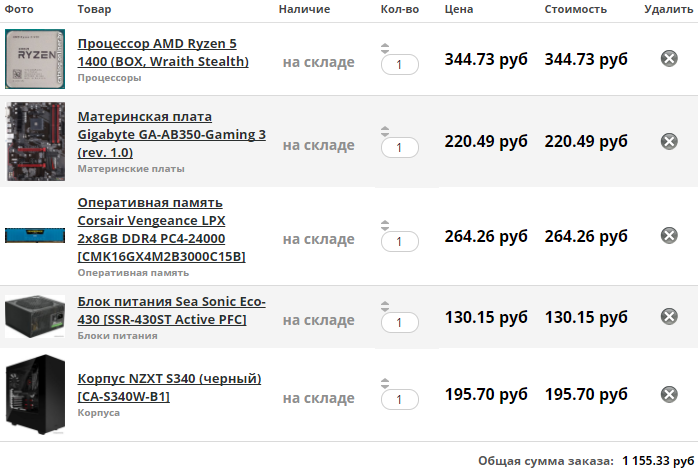Remove the NZXT S340 case from cart
This screenshot has height=471, width=698.
coord(669,394)
